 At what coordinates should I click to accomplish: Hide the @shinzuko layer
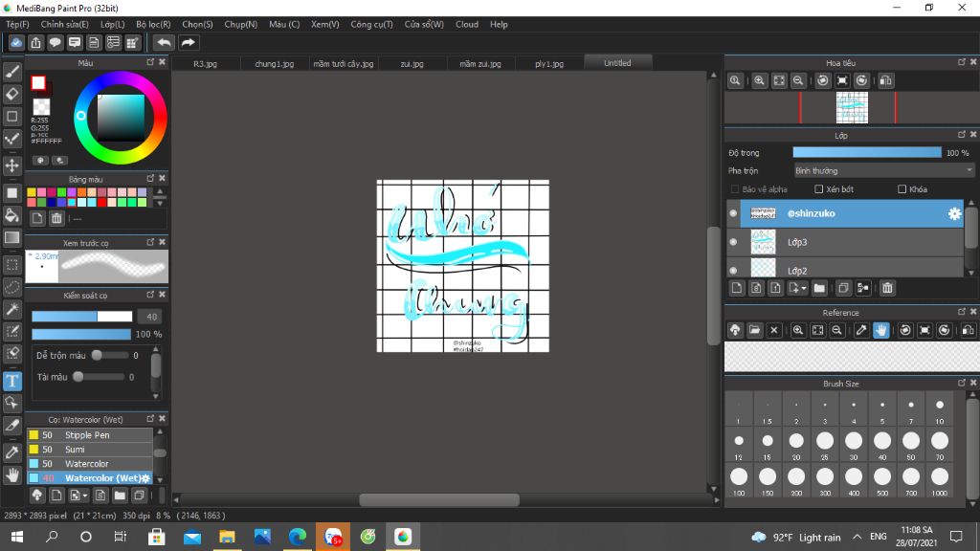(733, 213)
